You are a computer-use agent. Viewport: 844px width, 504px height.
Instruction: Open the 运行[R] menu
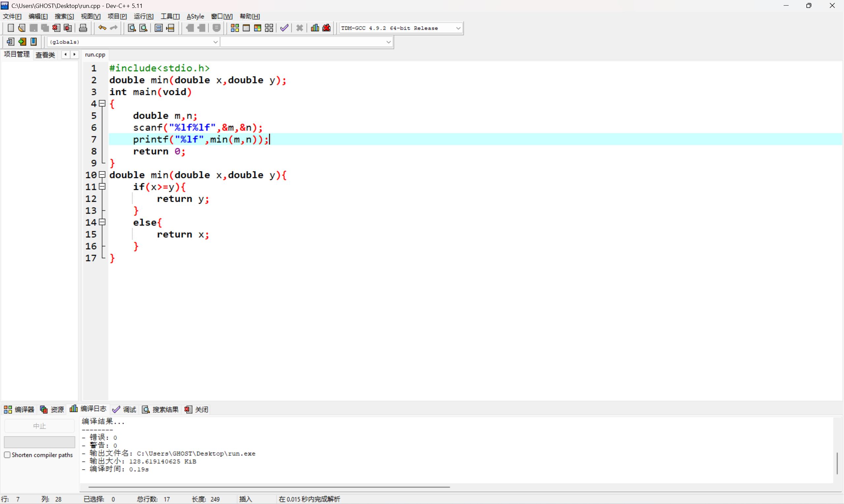pos(143,16)
